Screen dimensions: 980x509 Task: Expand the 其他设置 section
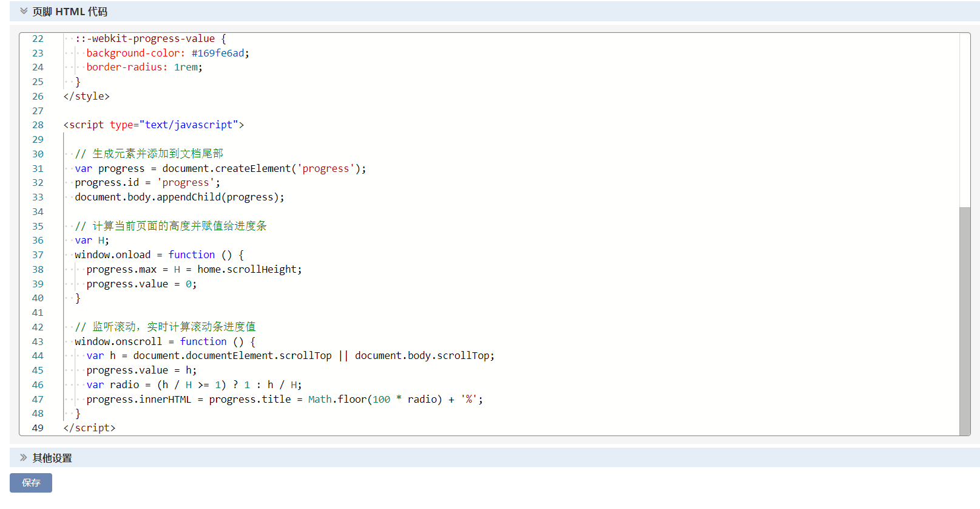24,457
